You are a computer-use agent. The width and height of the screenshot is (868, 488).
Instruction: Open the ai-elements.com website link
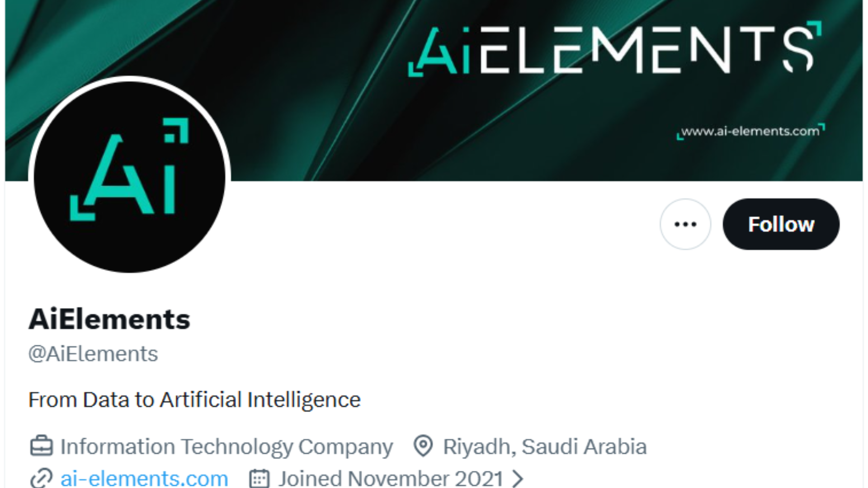pos(144,478)
